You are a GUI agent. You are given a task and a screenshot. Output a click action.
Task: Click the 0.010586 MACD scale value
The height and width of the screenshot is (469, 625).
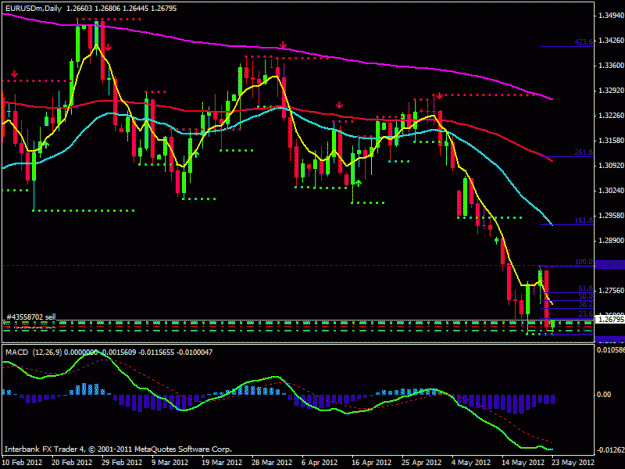coord(610,350)
